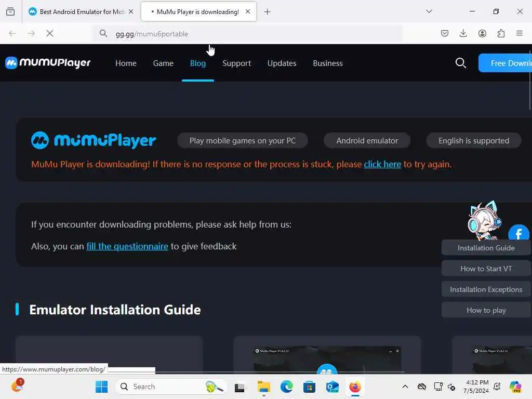Click the Save to Pocket icon
Viewport: 532px width, 399px height.
click(x=445, y=33)
